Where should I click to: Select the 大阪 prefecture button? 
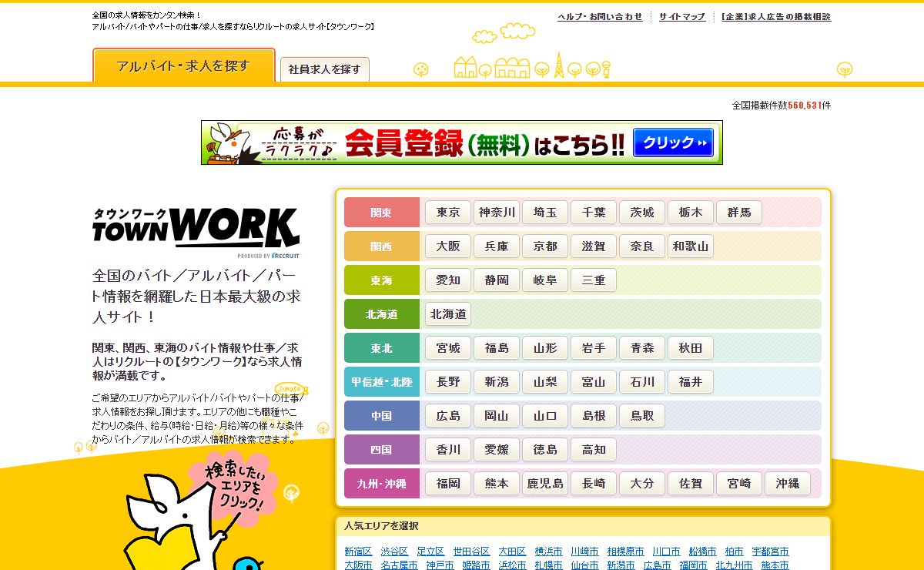(x=448, y=246)
